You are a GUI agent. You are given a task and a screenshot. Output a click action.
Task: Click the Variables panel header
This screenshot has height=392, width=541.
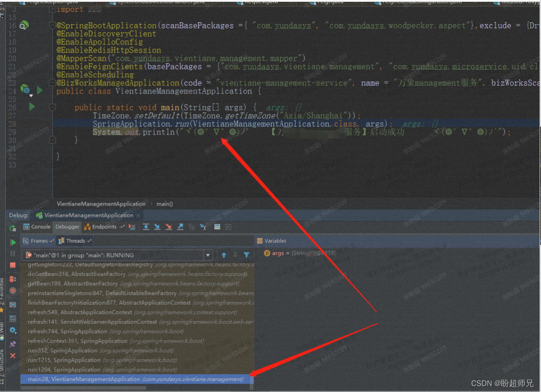[272, 241]
